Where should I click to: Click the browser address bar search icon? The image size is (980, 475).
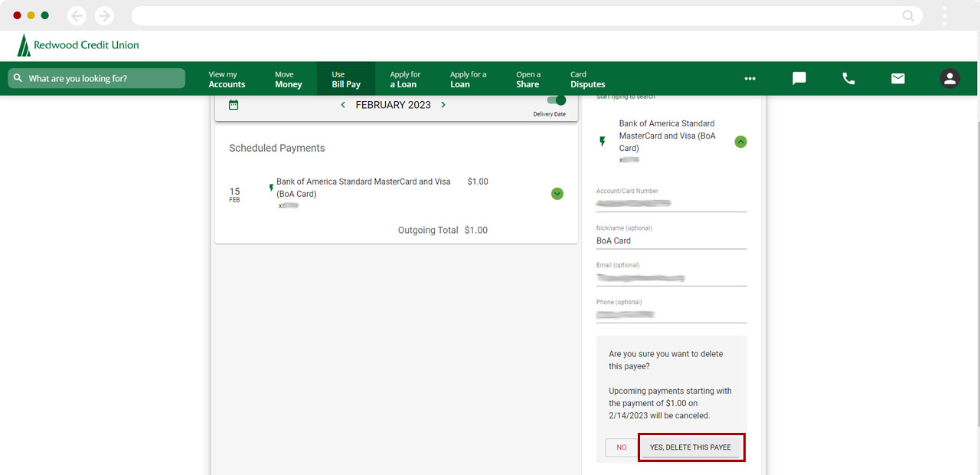coord(908,15)
